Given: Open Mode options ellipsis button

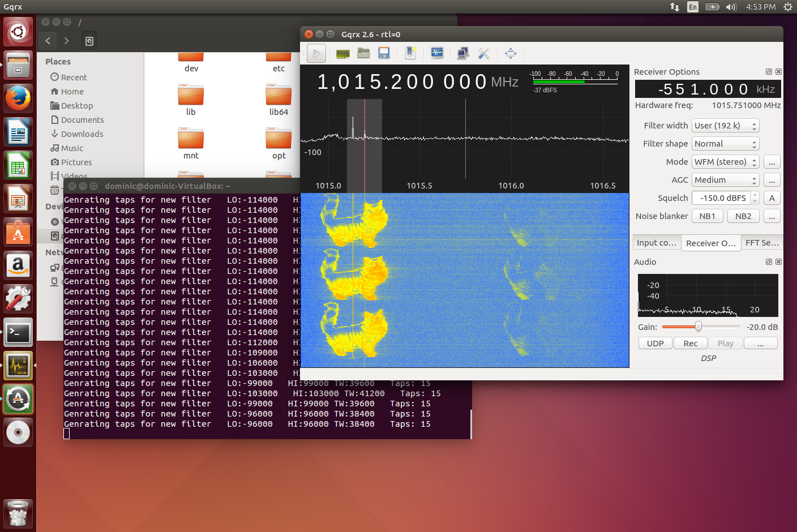Looking at the screenshot, I should point(772,162).
